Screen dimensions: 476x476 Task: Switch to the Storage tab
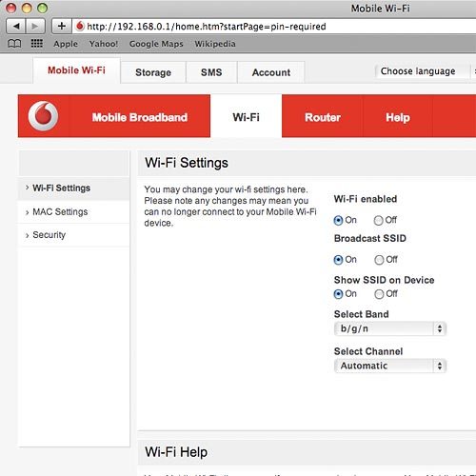point(153,72)
